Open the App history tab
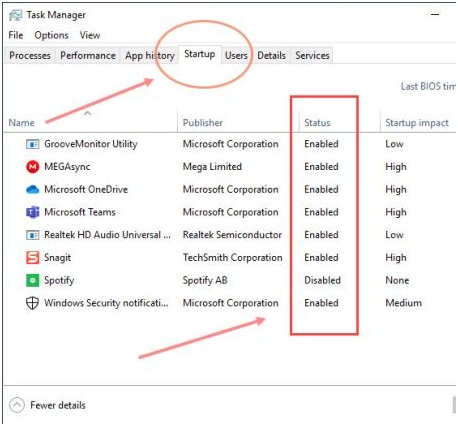This screenshot has width=458, height=426. tap(150, 55)
